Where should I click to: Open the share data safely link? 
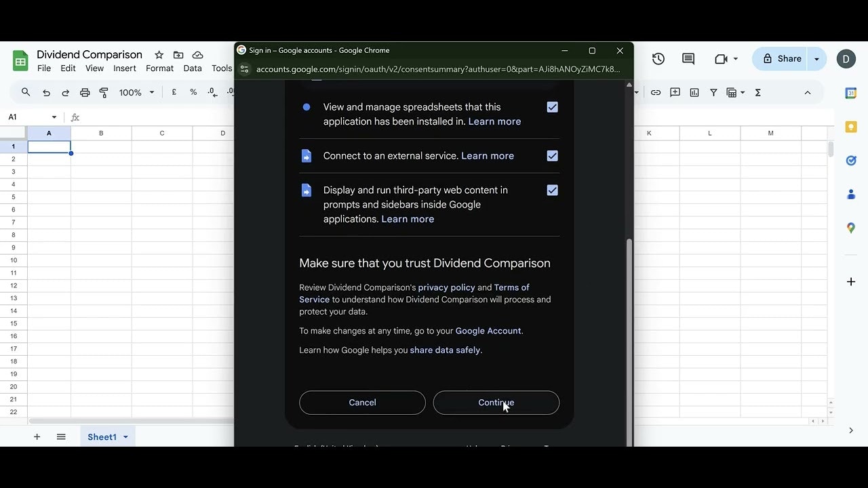pos(446,350)
